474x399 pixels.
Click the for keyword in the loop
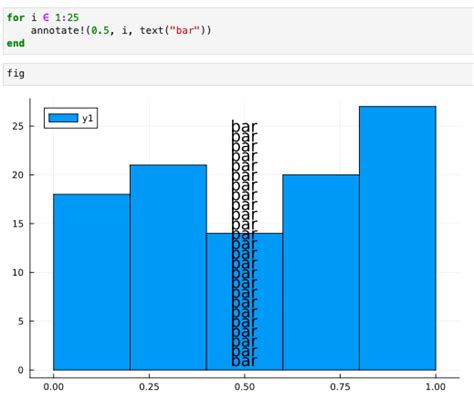[x=16, y=17]
